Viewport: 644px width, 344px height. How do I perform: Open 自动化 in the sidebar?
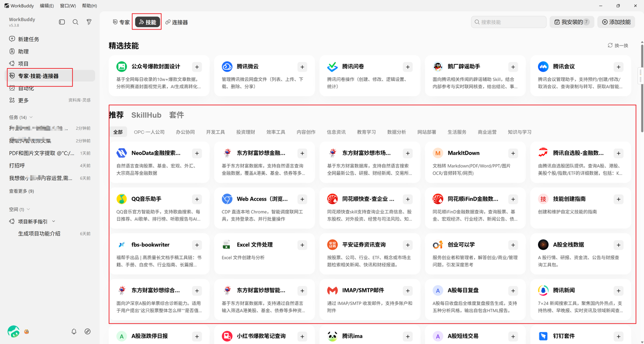click(50, 88)
